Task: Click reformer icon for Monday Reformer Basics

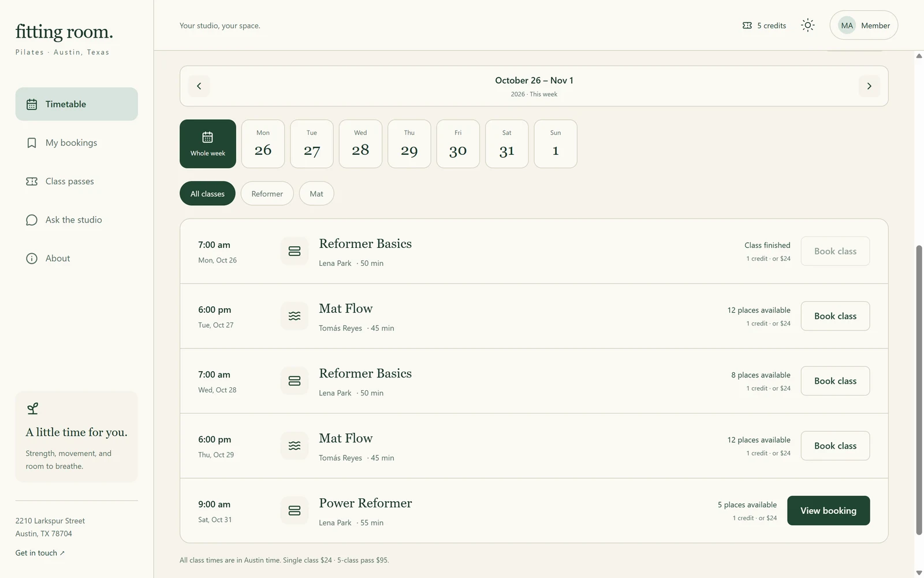Action: click(295, 251)
